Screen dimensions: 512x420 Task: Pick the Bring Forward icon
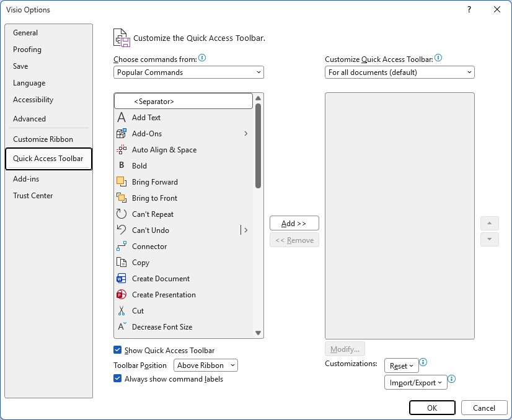(121, 182)
